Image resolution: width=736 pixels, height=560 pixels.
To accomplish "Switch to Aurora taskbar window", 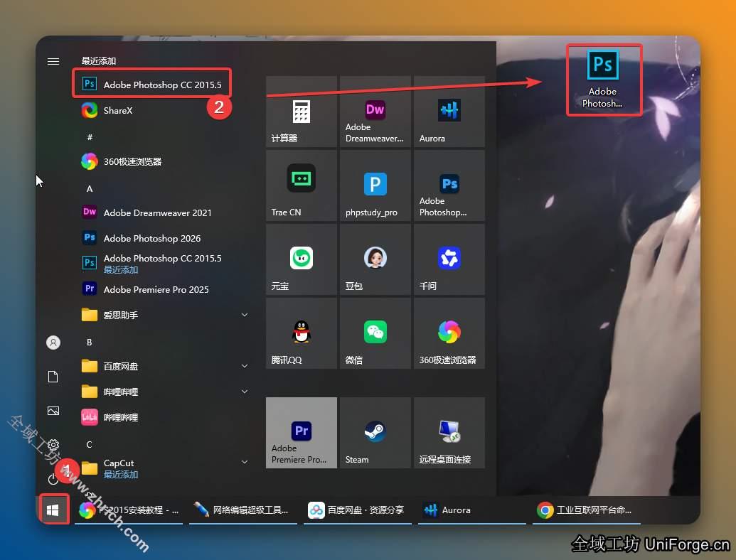I will pyautogui.click(x=472, y=510).
